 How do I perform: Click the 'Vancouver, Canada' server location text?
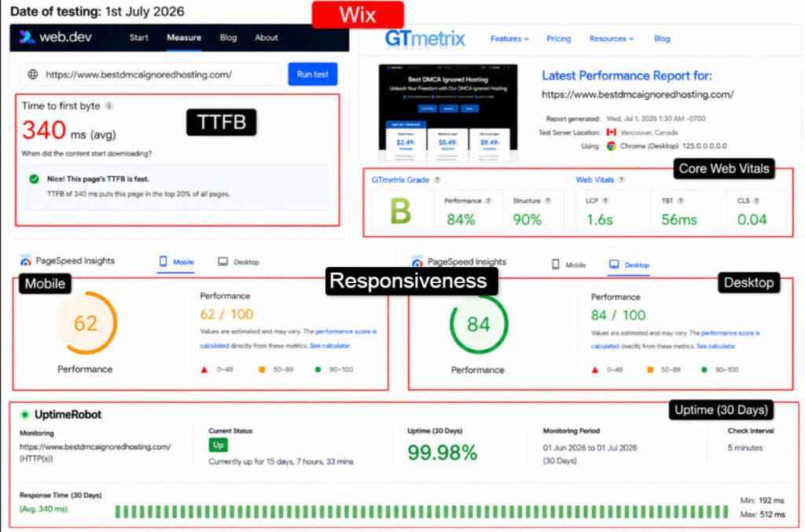[x=649, y=132]
